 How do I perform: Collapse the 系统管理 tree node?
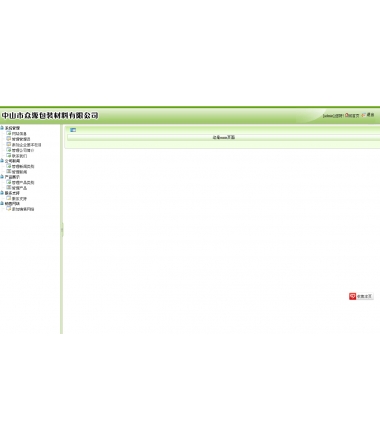[2, 128]
